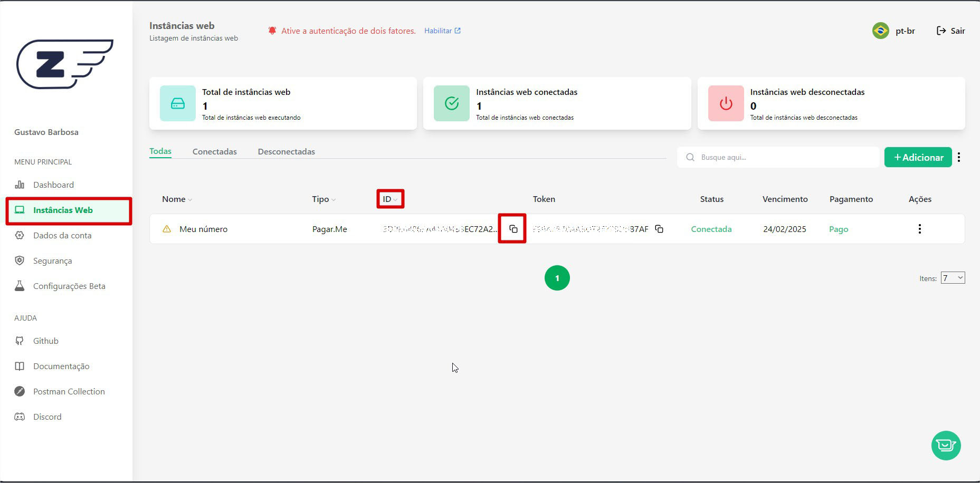The width and height of the screenshot is (980, 483).
Task: Click the 24/02/2025 expiry date
Action: (785, 229)
